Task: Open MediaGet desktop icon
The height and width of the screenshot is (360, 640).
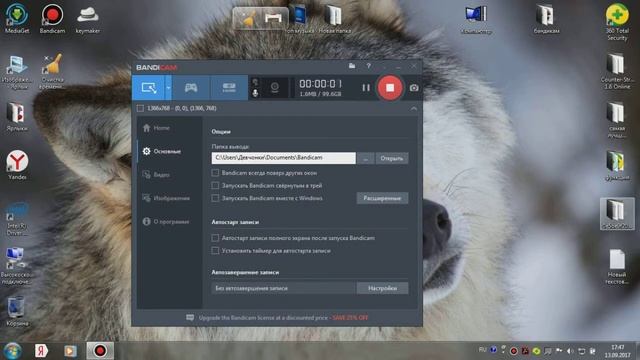Action: [x=17, y=18]
